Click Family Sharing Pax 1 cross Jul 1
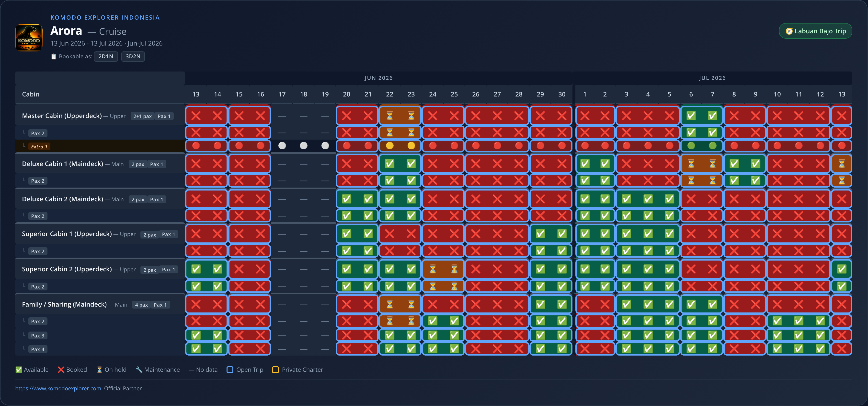The image size is (868, 406). point(585,305)
